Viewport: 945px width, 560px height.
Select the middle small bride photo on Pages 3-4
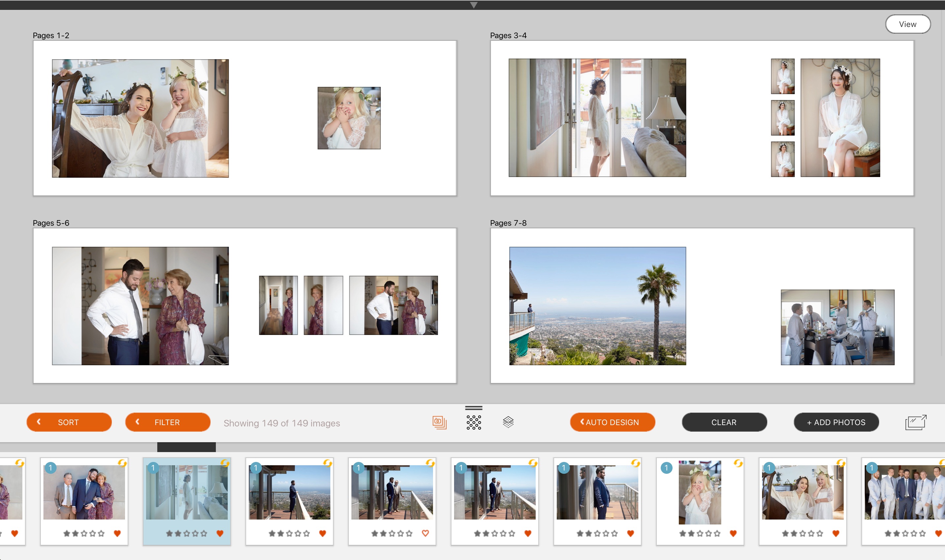coord(783,118)
